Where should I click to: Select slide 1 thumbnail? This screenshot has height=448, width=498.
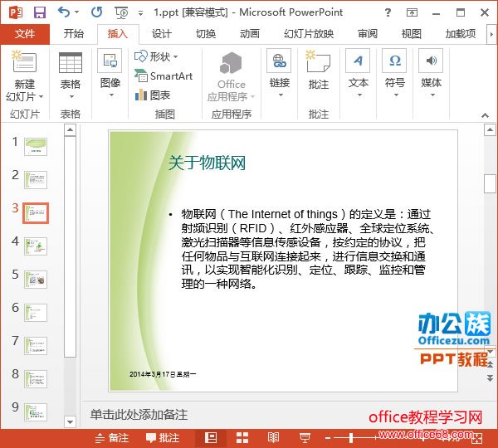pyautogui.click(x=36, y=147)
